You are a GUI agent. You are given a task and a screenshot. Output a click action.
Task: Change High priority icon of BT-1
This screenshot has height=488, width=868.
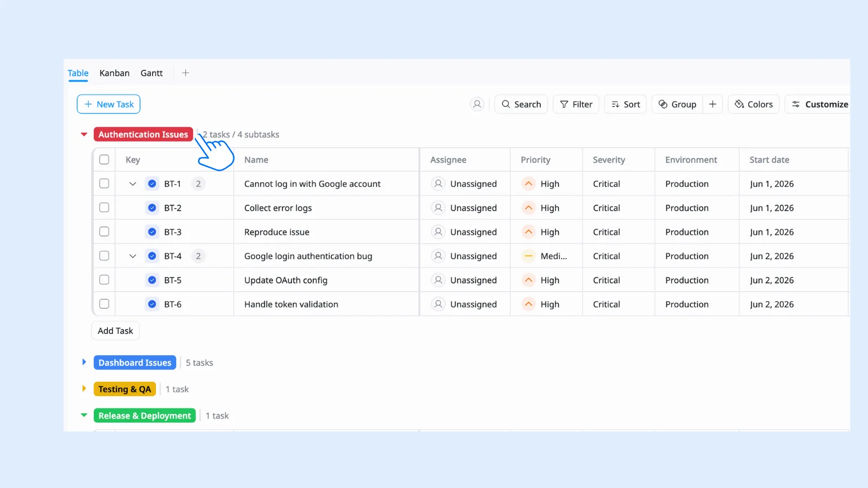pyautogui.click(x=528, y=184)
